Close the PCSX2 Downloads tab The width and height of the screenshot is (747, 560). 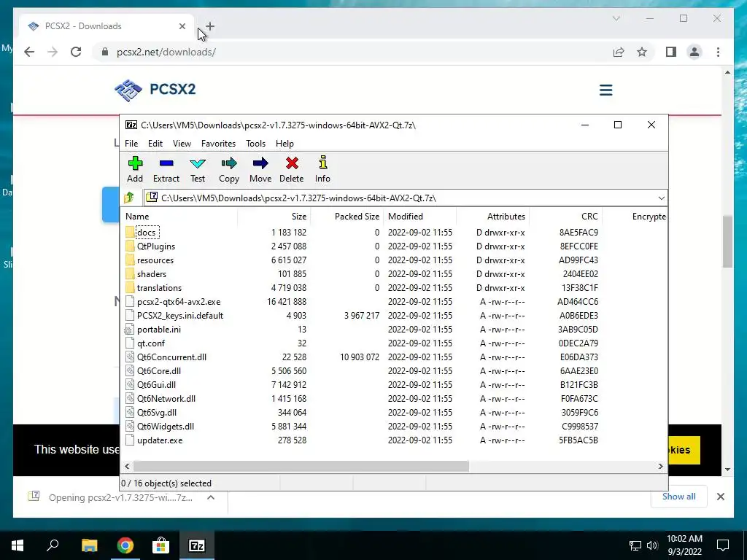click(182, 26)
